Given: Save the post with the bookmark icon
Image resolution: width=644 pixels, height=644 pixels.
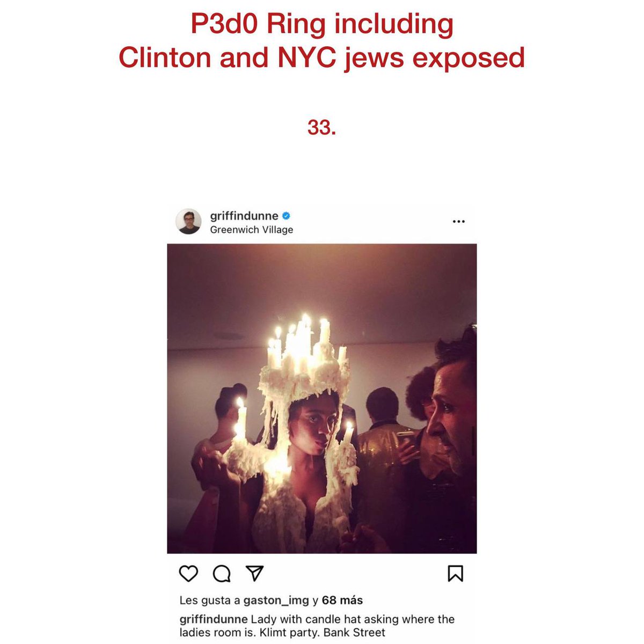Looking at the screenshot, I should click(455, 574).
